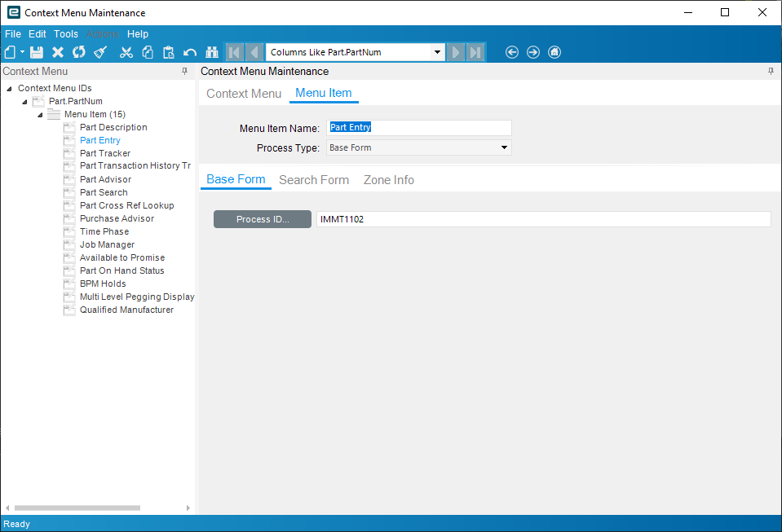Collapse the Menu Item (15) node
The width and height of the screenshot is (782, 532).
[40, 115]
